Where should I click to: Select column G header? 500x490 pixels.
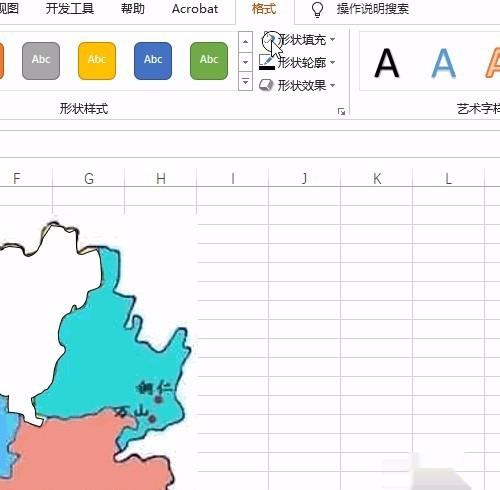click(x=89, y=178)
